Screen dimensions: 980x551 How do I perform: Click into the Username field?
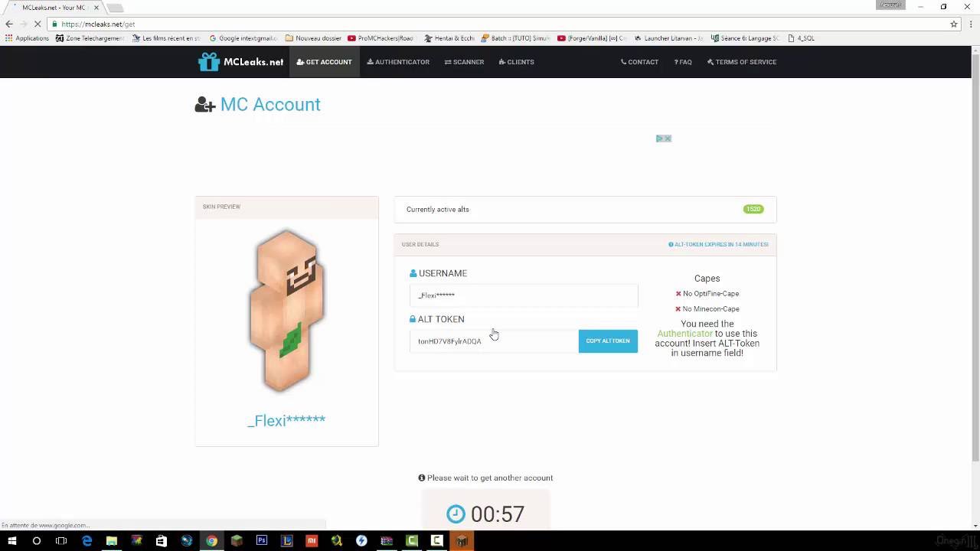[x=524, y=295]
